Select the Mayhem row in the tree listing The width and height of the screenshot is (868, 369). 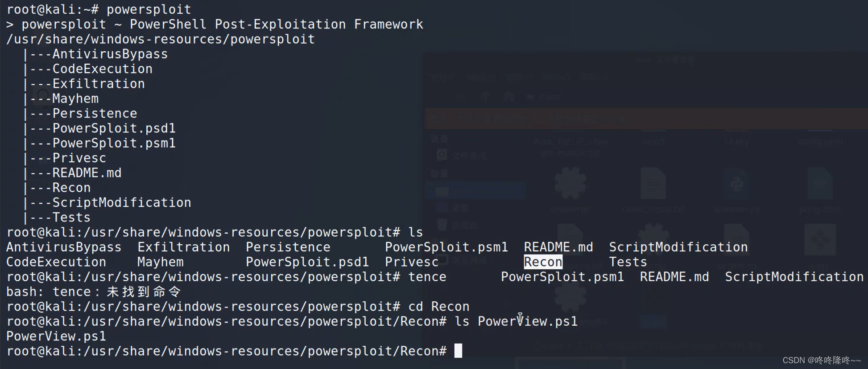pyautogui.click(x=75, y=98)
